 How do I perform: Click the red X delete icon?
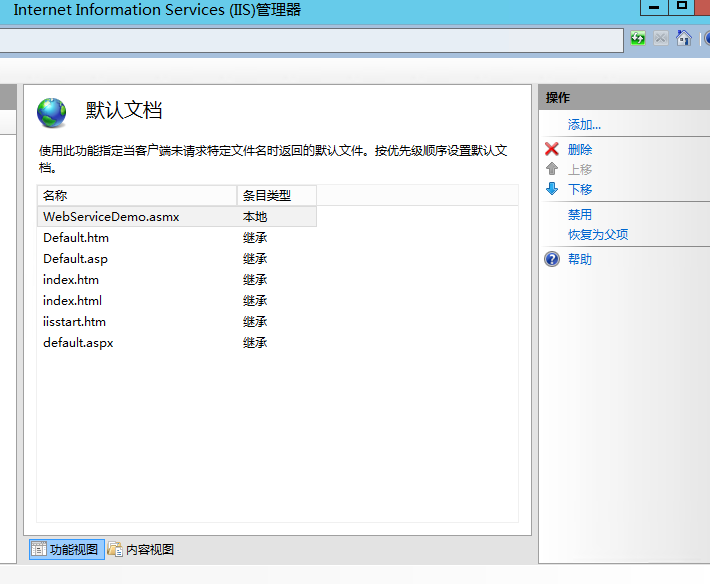click(x=552, y=149)
